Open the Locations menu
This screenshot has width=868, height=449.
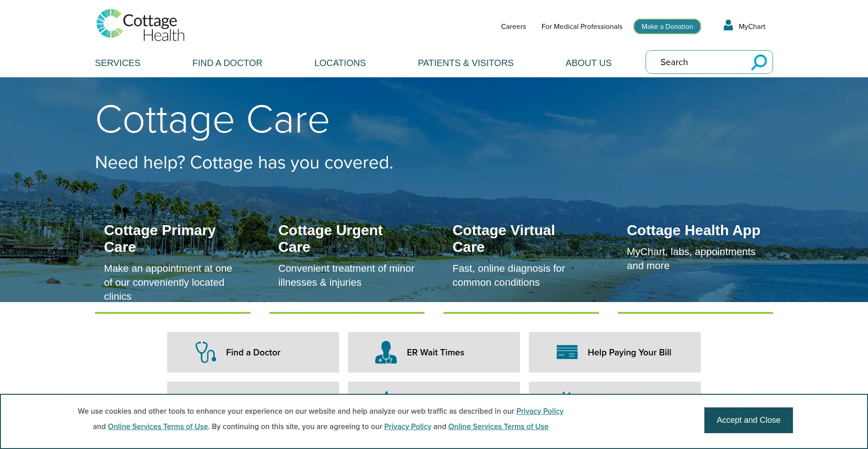pyautogui.click(x=340, y=63)
